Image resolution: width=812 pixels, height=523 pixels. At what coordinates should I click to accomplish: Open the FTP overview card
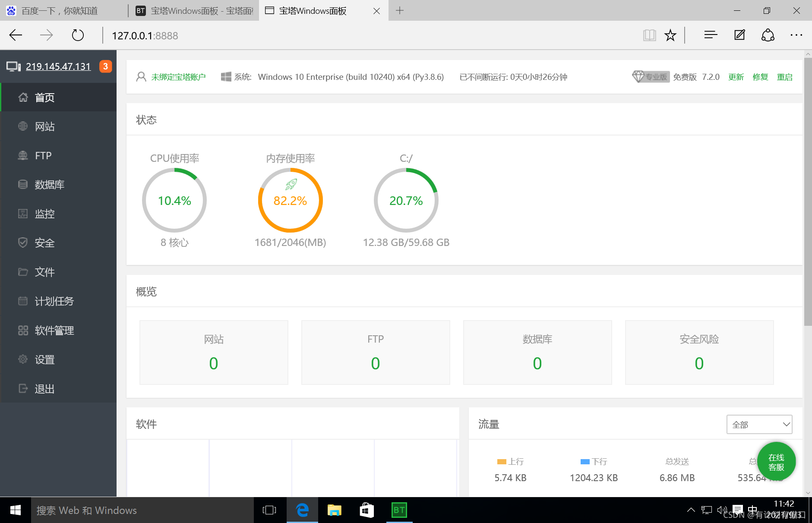(x=376, y=352)
